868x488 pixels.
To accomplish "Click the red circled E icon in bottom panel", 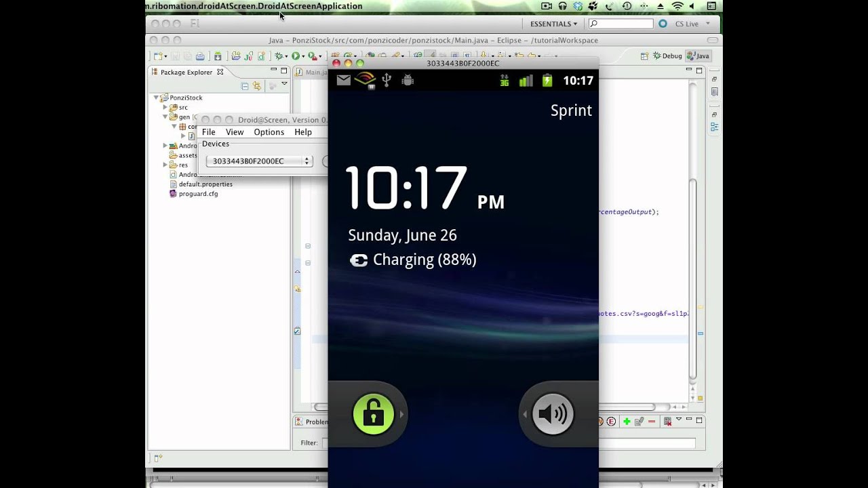I will point(611,422).
